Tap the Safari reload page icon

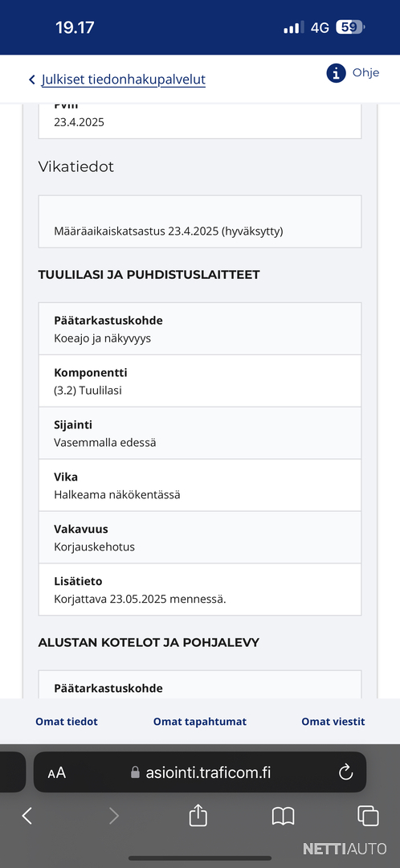pyautogui.click(x=345, y=772)
